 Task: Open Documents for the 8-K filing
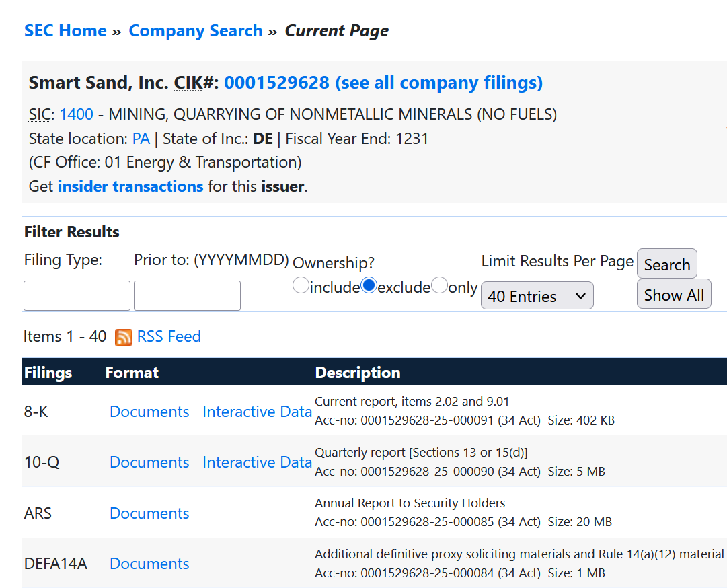[x=149, y=412]
